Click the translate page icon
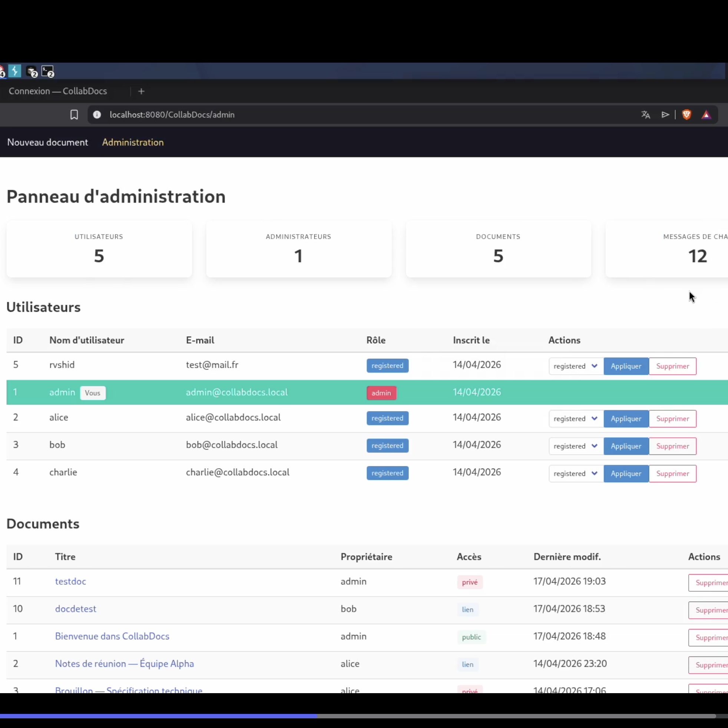The width and height of the screenshot is (728, 728). tap(646, 115)
